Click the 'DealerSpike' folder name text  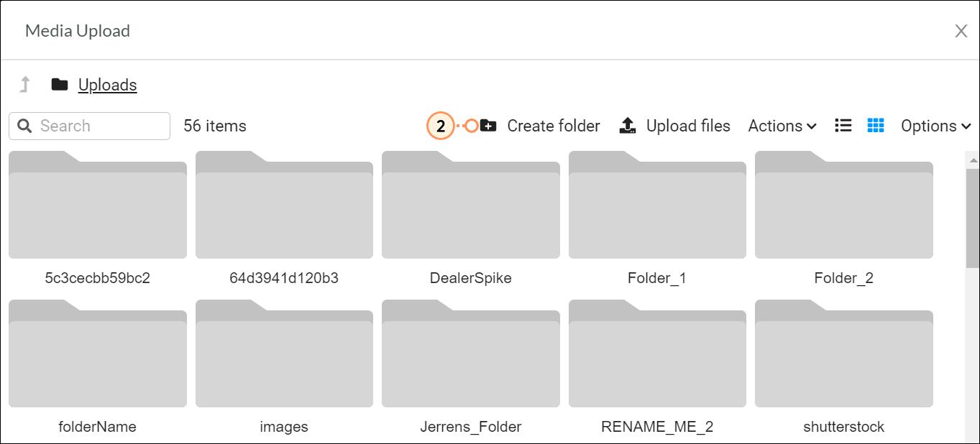471,278
